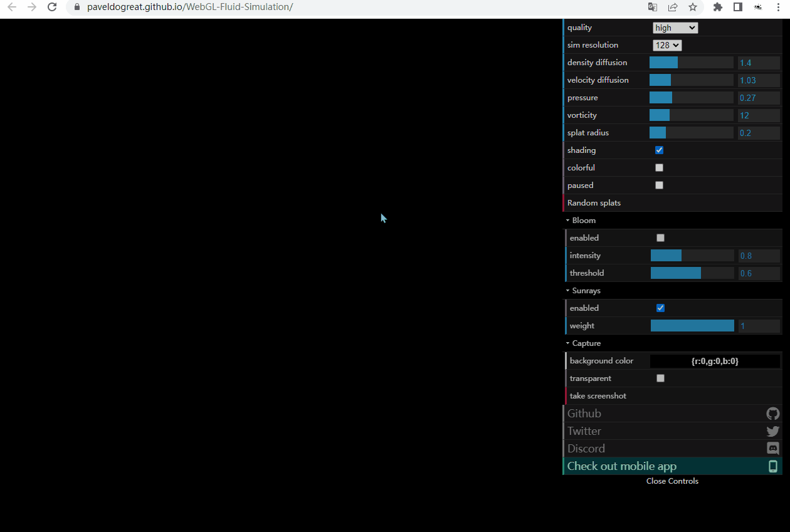This screenshot has width=790, height=532.
Task: Click the threshold value field 0.6
Action: 759,273
